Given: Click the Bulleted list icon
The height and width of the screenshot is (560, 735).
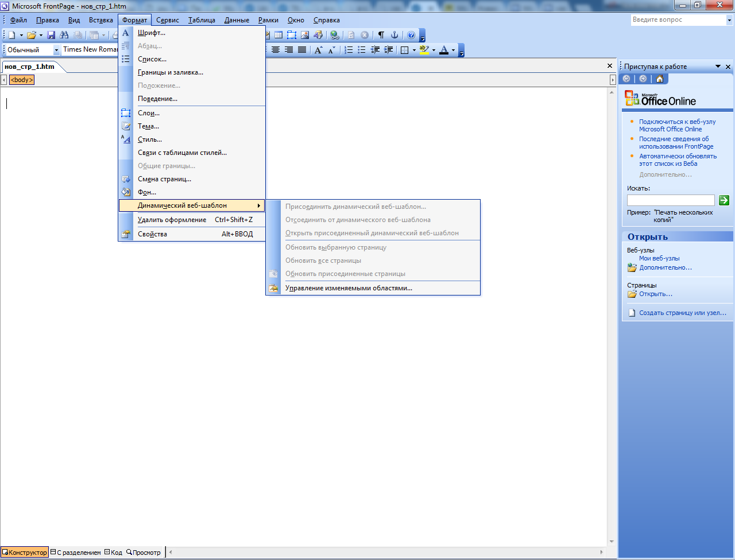Looking at the screenshot, I should pyautogui.click(x=362, y=50).
